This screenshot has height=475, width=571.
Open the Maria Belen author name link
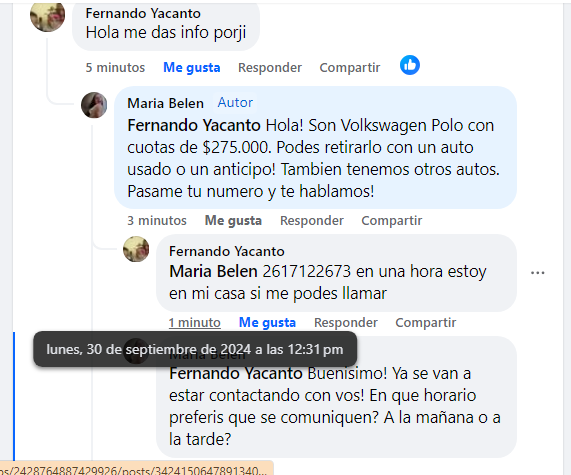[165, 103]
